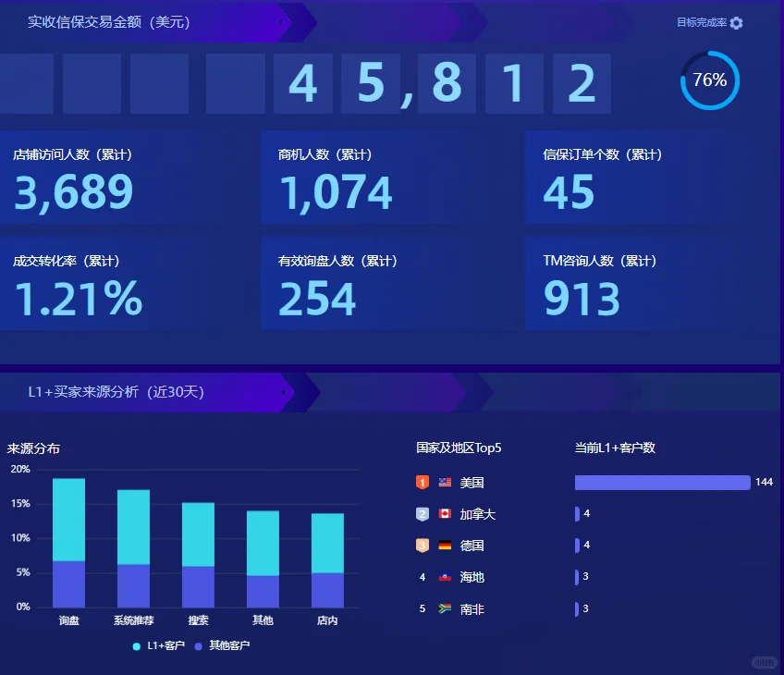Click the rank number 4 for 海地
Viewport: 784px width, 675px height.
point(423,577)
